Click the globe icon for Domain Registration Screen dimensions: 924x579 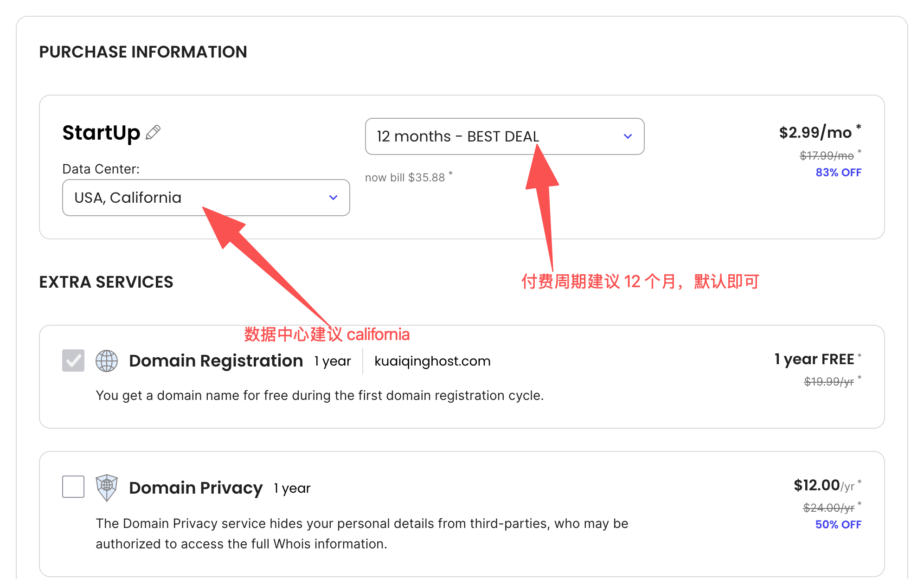tap(107, 361)
